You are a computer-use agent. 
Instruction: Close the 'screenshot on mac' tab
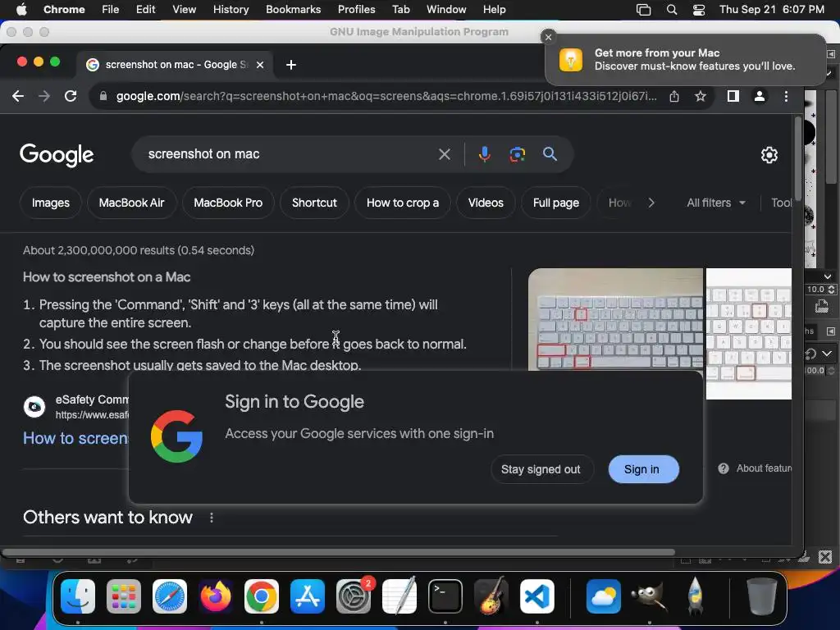[x=260, y=65]
